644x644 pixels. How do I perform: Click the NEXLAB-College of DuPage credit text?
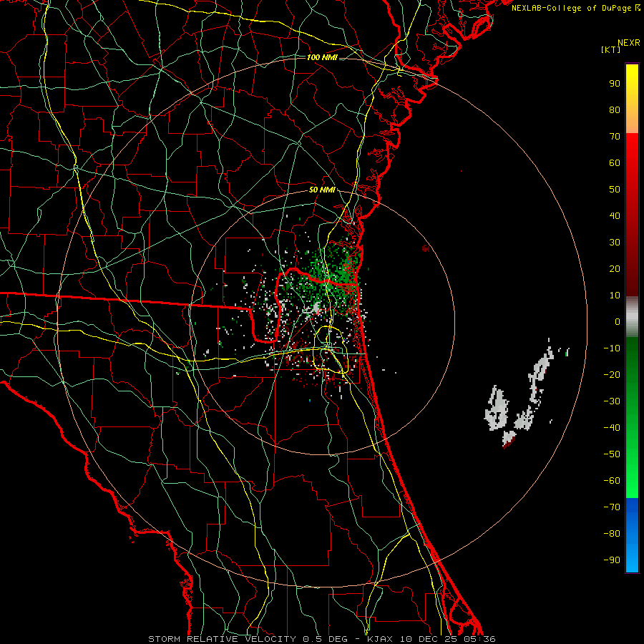tap(571, 8)
